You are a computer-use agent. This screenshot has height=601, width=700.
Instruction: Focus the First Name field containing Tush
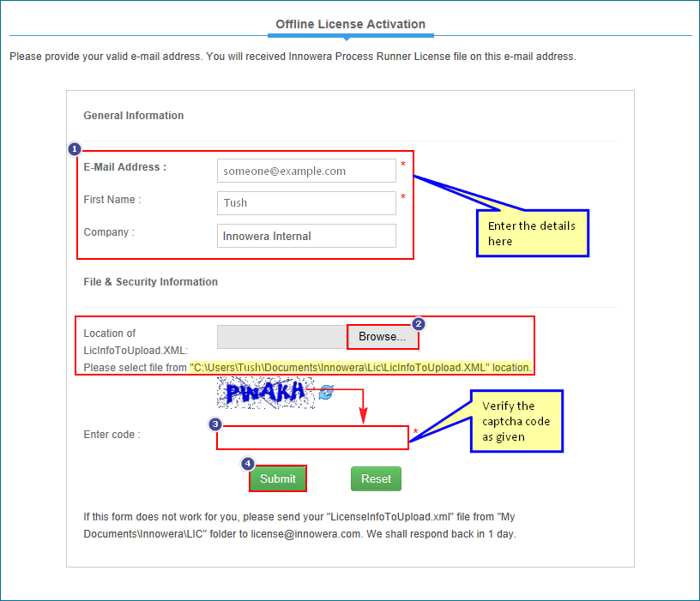(x=306, y=203)
